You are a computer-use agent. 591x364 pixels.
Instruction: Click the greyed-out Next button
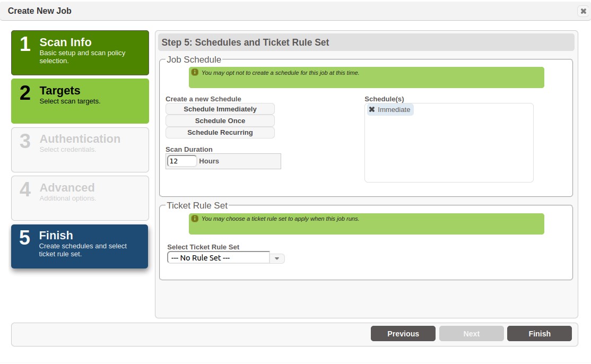(471, 334)
